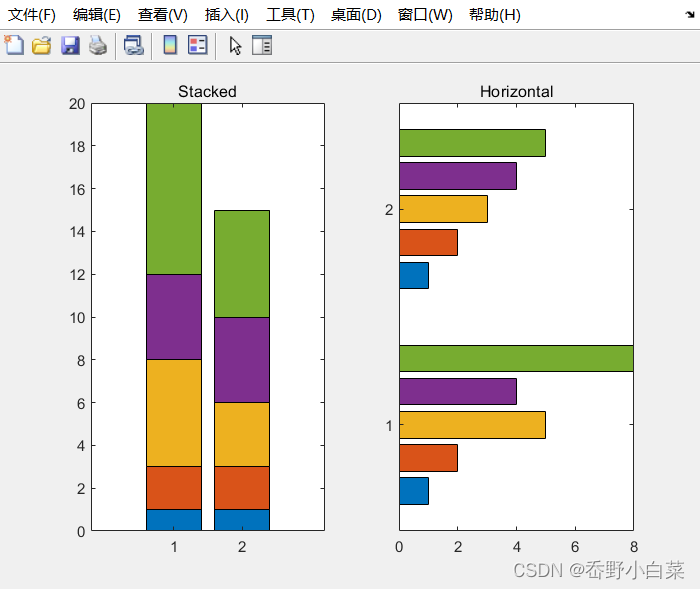The width and height of the screenshot is (700, 589).
Task: Click the x-axis label 1 under Stacked plot
Action: coord(174,547)
